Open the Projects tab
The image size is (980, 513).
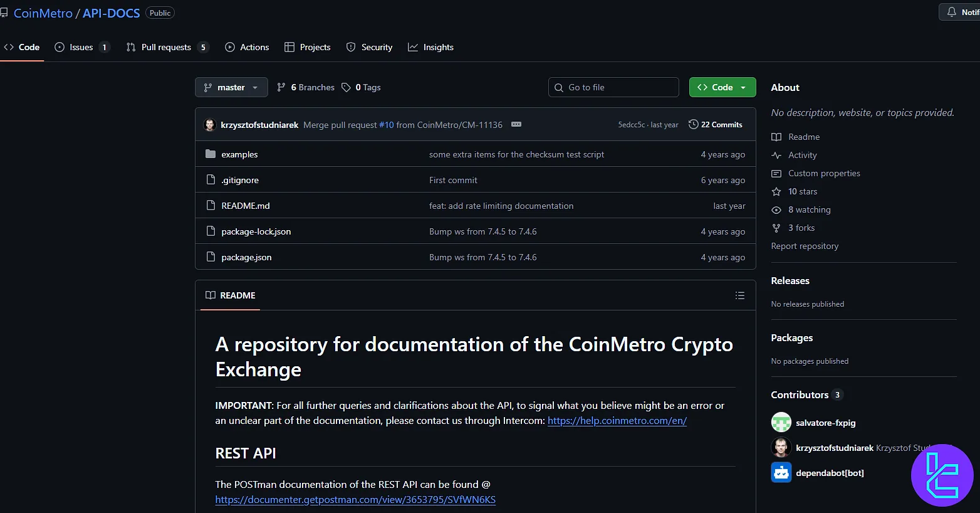click(308, 47)
